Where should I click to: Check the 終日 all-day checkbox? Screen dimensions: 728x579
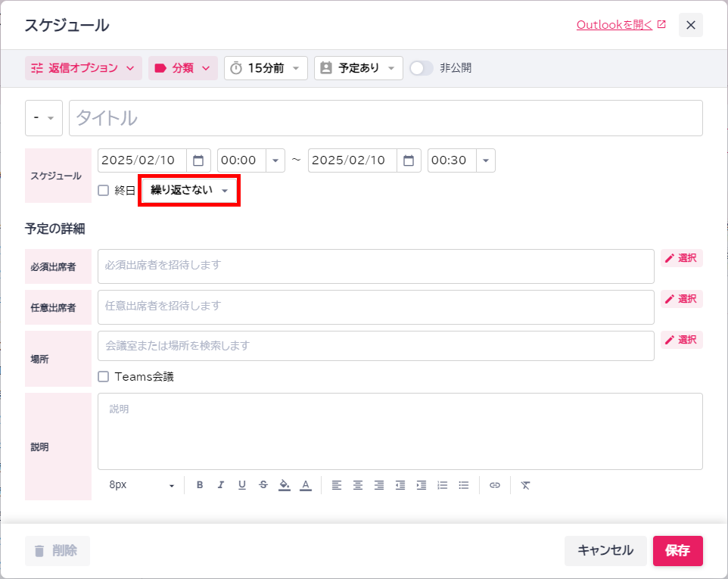point(104,191)
